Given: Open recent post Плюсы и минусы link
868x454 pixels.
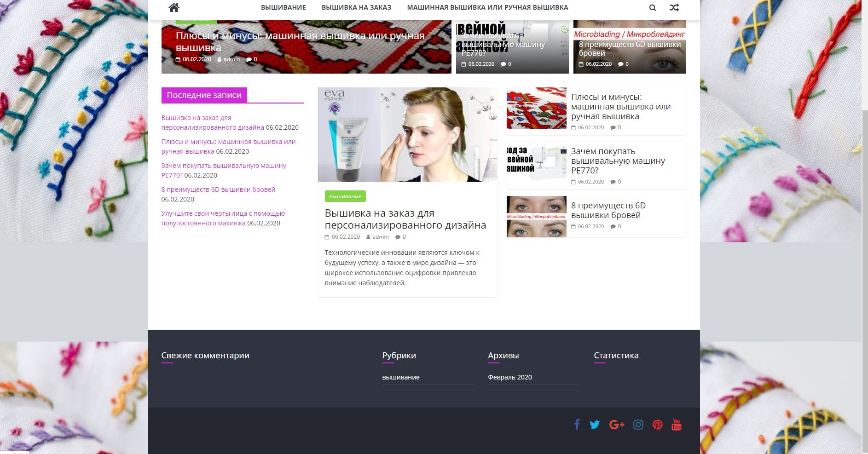Looking at the screenshot, I should (x=228, y=146).
